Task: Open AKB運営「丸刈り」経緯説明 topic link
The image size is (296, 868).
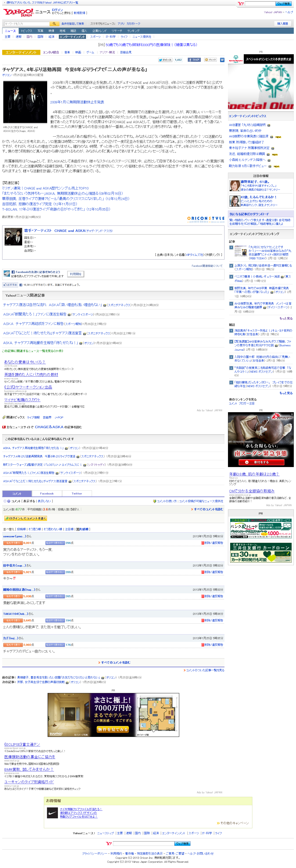Action: click(247, 125)
